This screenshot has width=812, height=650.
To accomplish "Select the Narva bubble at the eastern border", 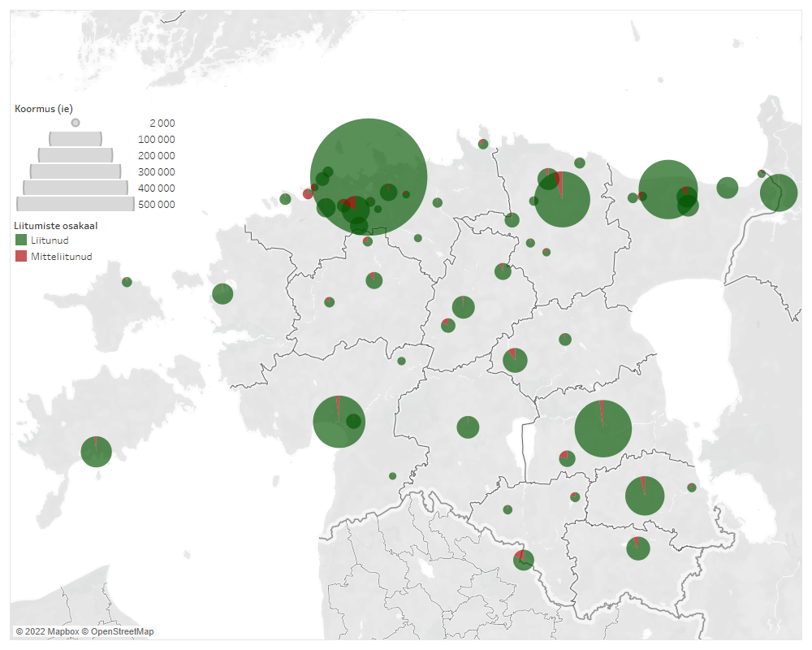I will [779, 193].
